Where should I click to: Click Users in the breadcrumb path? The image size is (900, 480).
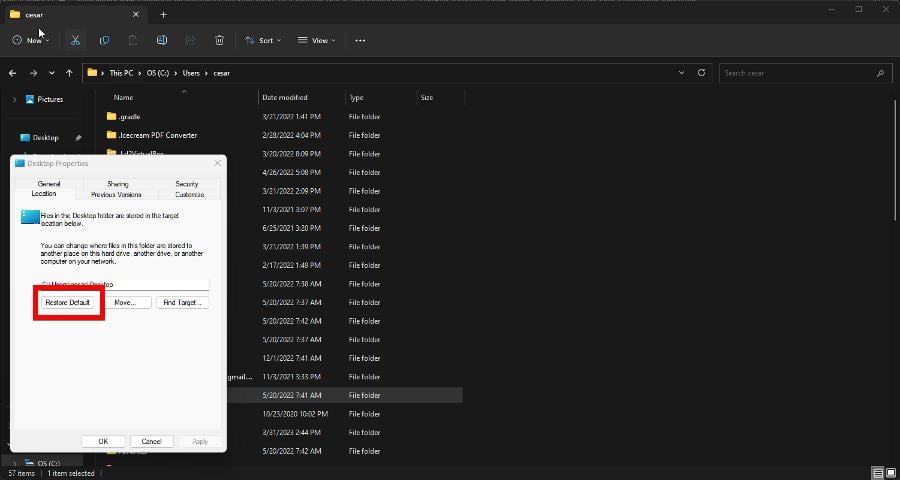[191, 73]
